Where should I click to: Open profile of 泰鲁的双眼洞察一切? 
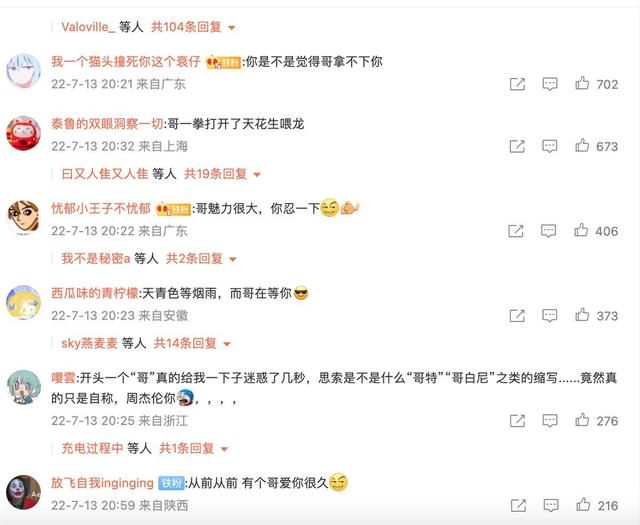pyautogui.click(x=107, y=123)
